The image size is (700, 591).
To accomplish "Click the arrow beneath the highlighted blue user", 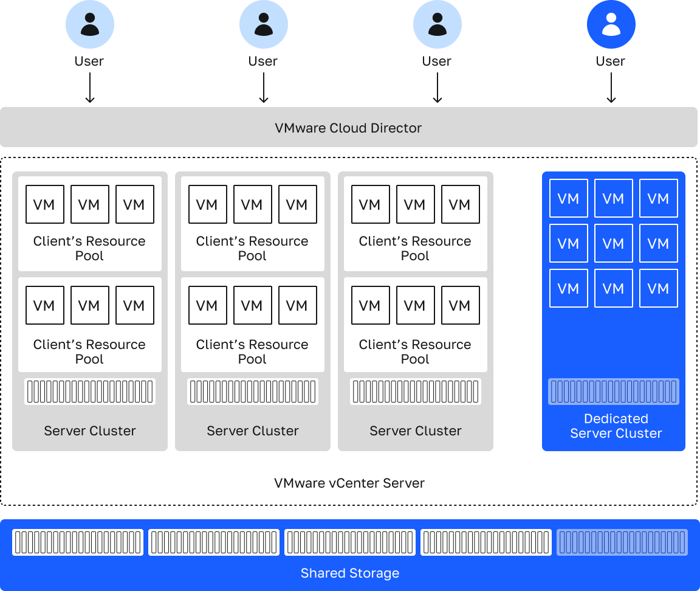I will coord(611,89).
